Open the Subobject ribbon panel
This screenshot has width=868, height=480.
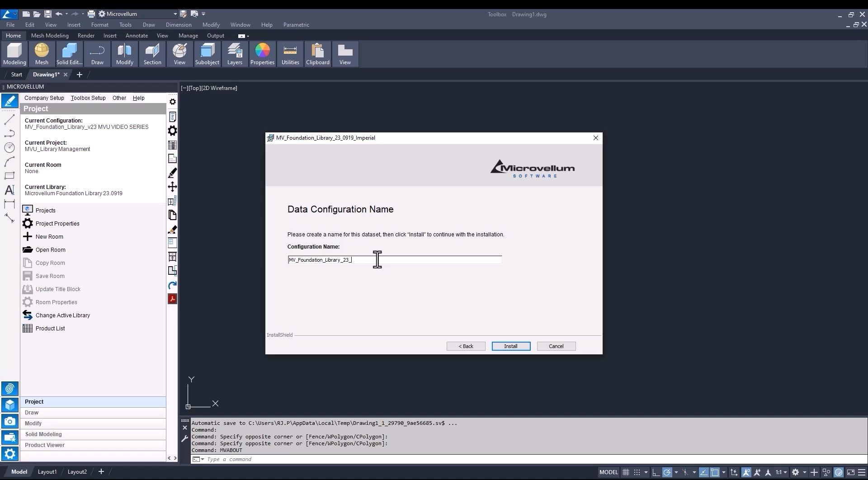pos(207,54)
